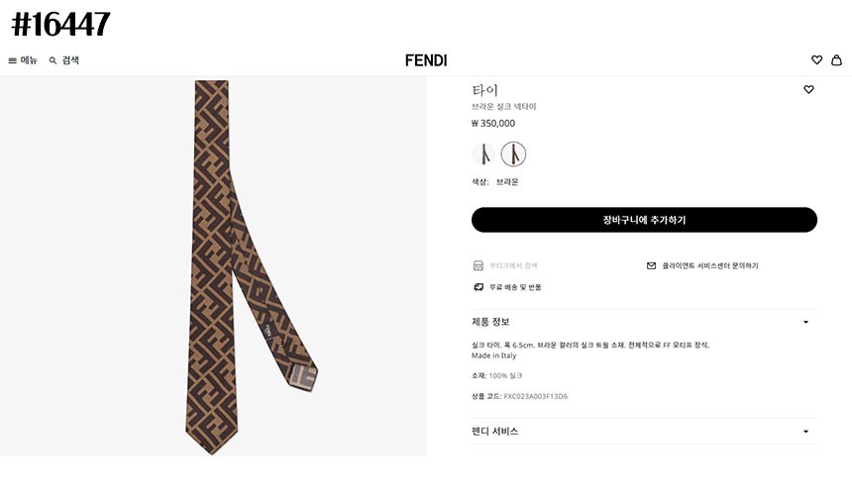
Task: Open the 무료 배송 및 반품 link
Action: (515, 287)
